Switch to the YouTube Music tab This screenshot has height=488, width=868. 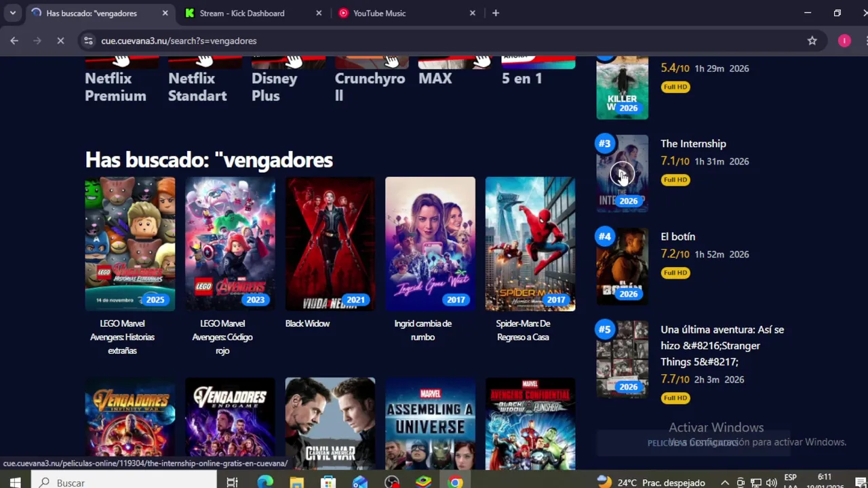pyautogui.click(x=379, y=13)
